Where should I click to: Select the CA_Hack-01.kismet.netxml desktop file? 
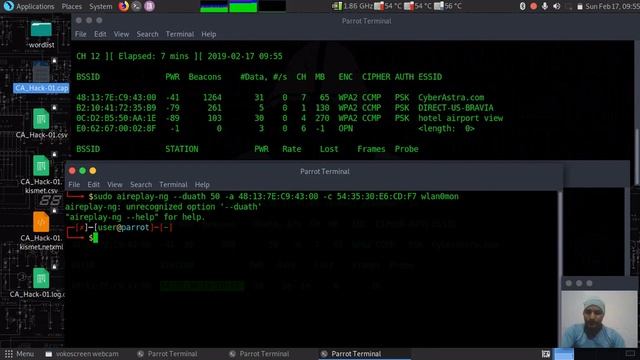(x=41, y=231)
